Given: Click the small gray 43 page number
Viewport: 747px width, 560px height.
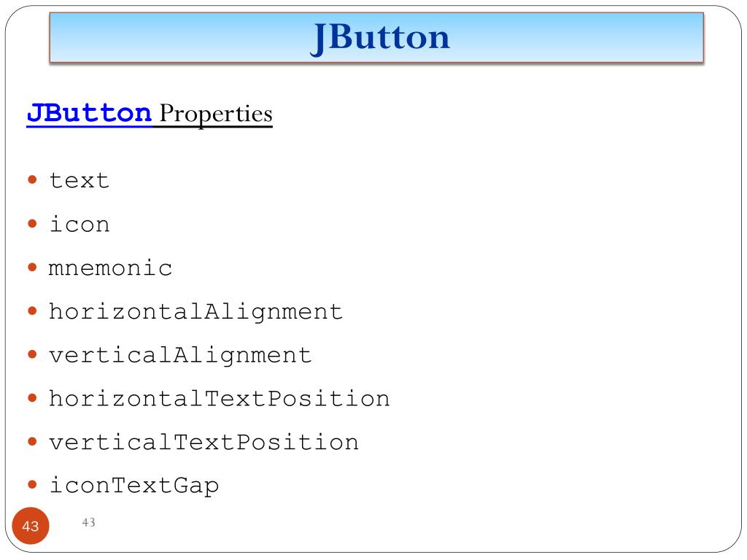Looking at the screenshot, I should pos(88,522).
